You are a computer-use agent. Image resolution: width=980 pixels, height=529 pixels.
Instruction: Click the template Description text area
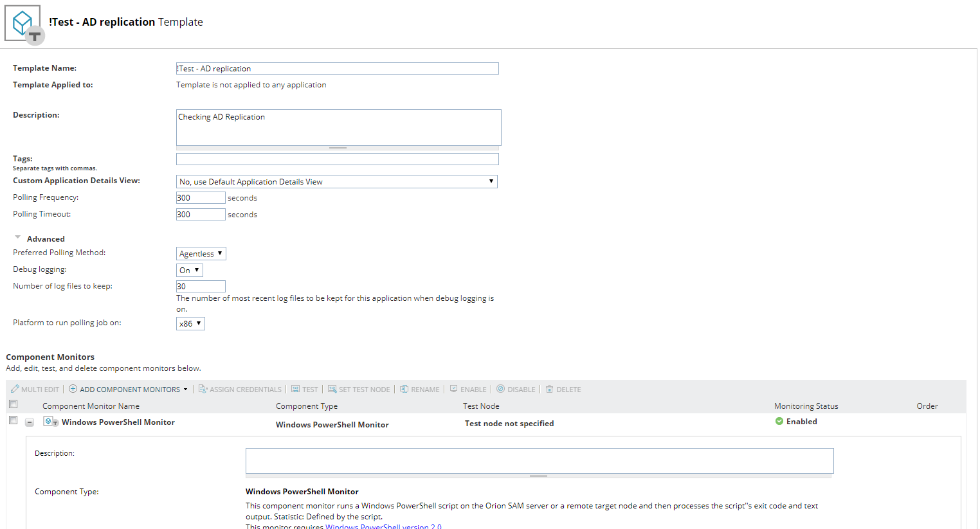point(339,127)
